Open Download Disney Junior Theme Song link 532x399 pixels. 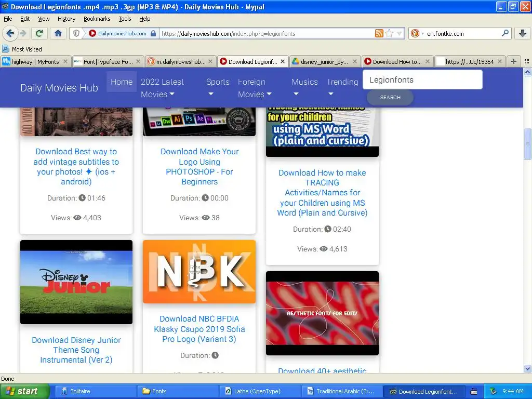tap(76, 350)
